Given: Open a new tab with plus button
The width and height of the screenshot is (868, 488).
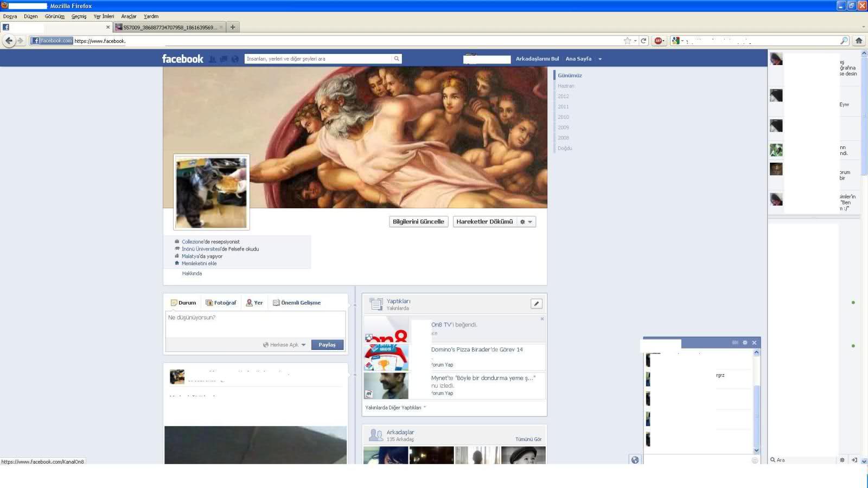Looking at the screenshot, I should [x=233, y=27].
